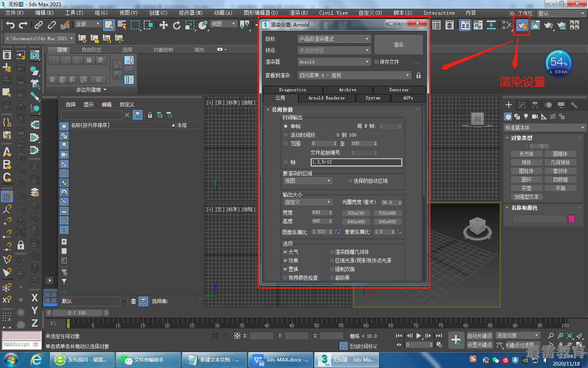Create a 茶壶 teapot primitive
The image size is (588, 368).
pos(526,188)
